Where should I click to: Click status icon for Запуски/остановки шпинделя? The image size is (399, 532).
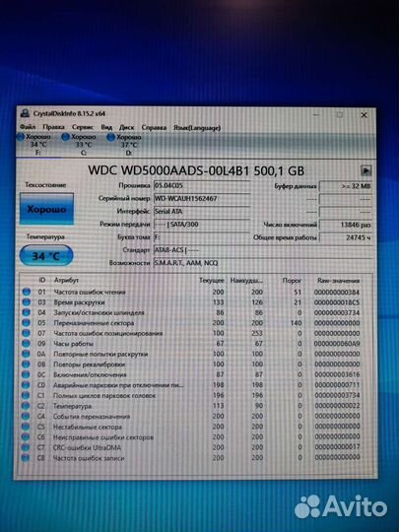(x=27, y=312)
